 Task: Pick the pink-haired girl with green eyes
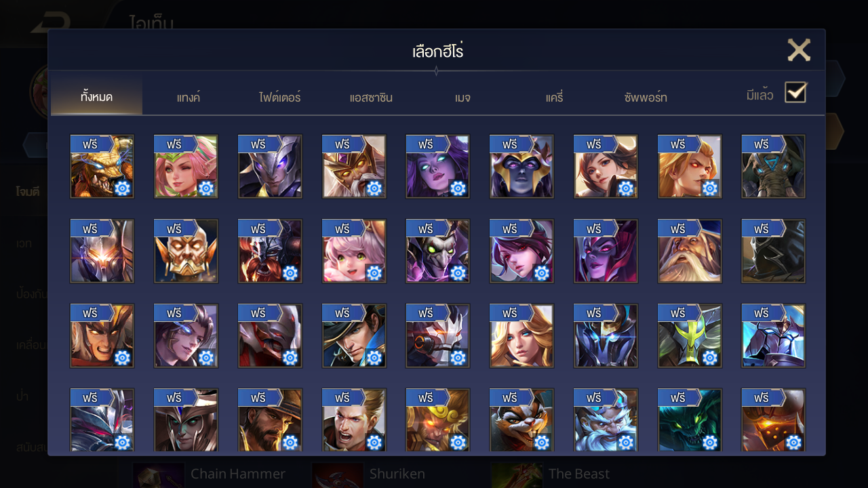point(354,251)
